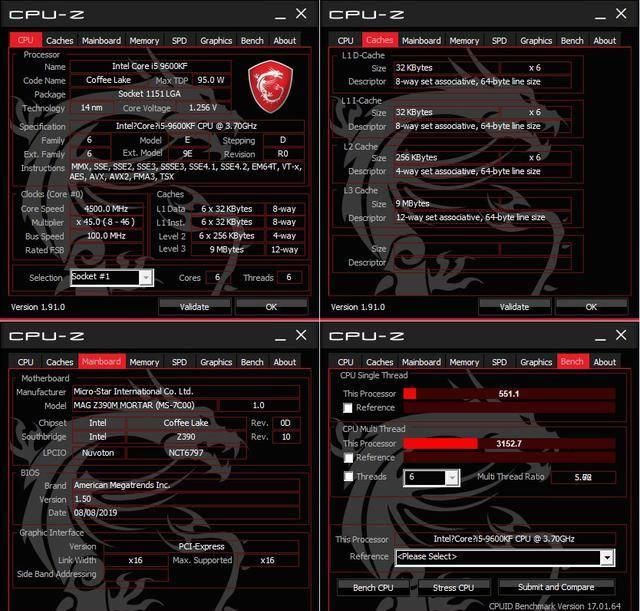The width and height of the screenshot is (640, 611).
Task: Click the MSI dragon shield logo
Action: tap(270, 87)
